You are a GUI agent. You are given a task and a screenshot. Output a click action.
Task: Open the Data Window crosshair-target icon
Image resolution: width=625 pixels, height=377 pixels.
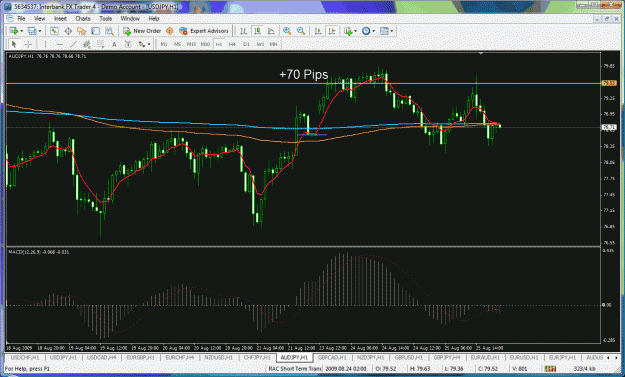coord(68,31)
